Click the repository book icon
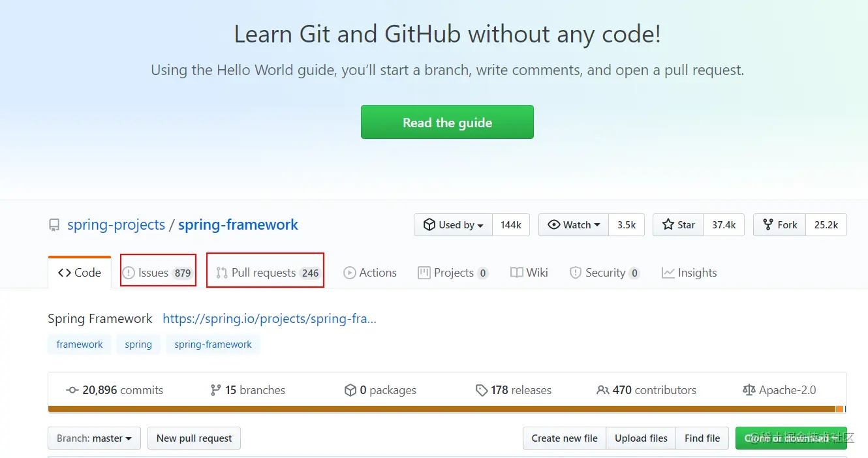 coord(54,225)
